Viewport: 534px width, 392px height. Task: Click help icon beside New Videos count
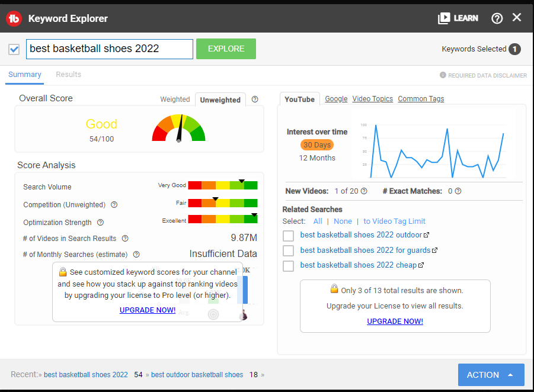pyautogui.click(x=364, y=191)
